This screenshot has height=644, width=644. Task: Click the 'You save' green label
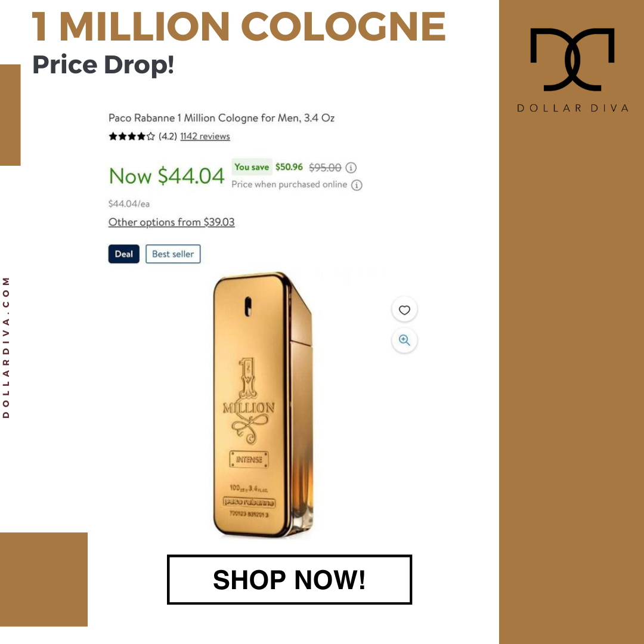point(252,167)
